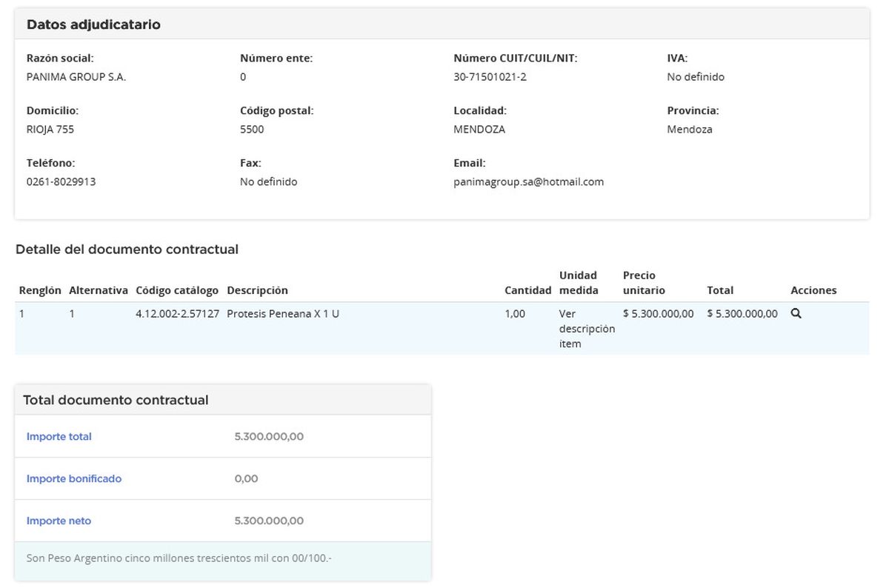Click catalog code 4.12.002-2.57127

[177, 313]
